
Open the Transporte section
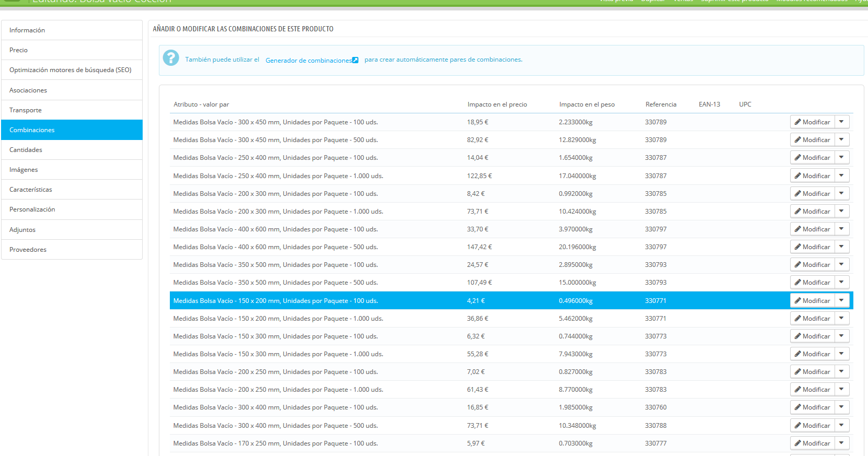pyautogui.click(x=72, y=110)
